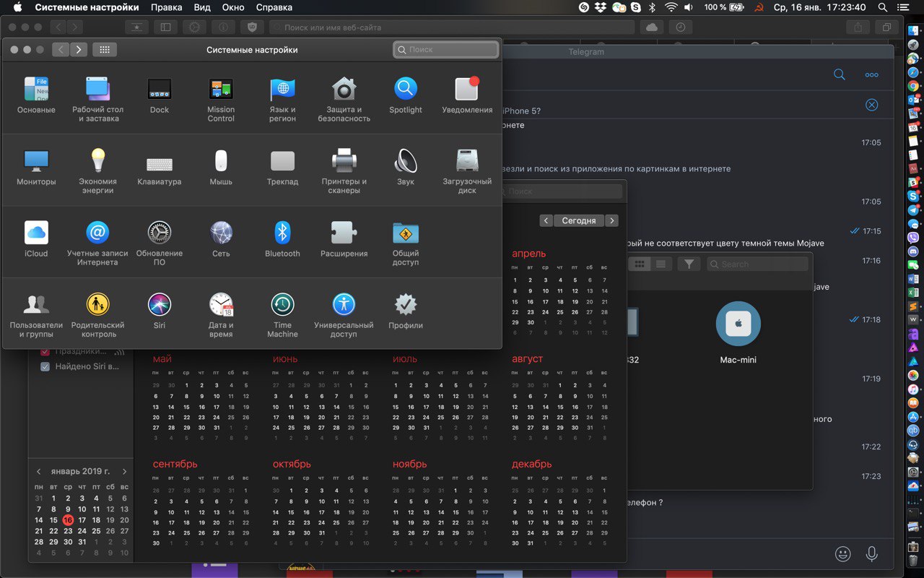Click апрель month heading in Calendar
The image size is (924, 578).
(529, 254)
